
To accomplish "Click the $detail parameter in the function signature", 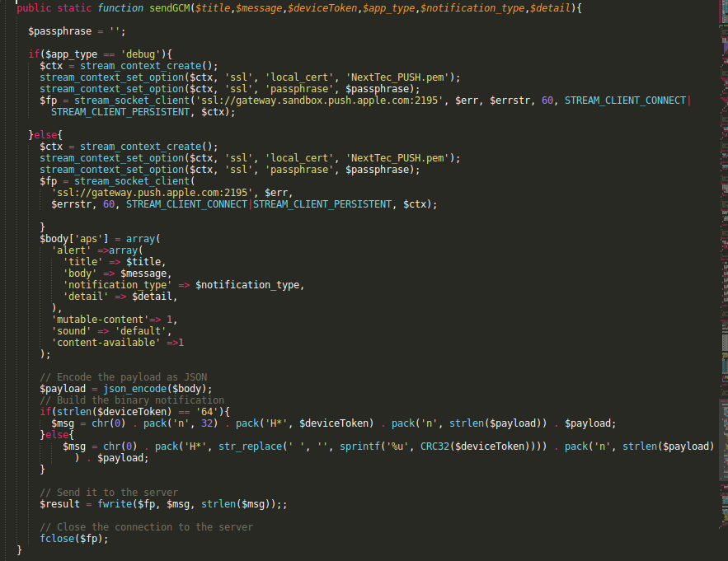I will coord(550,8).
